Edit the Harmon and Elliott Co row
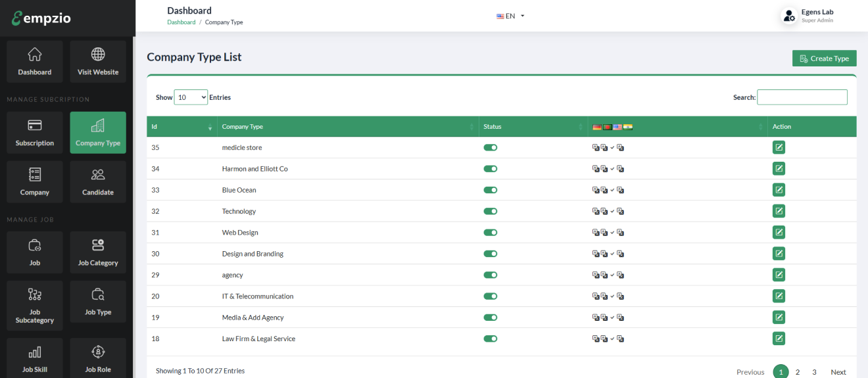The image size is (868, 378). pos(779,169)
